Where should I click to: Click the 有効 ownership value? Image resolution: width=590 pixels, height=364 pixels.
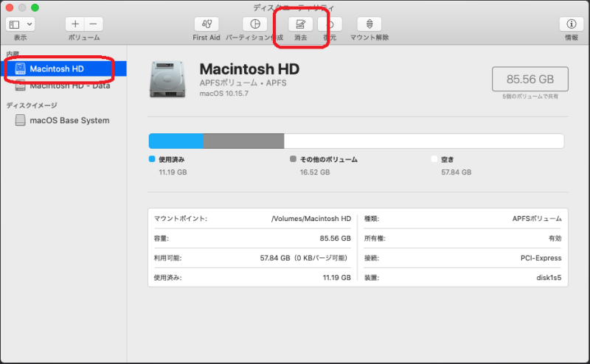coord(555,239)
